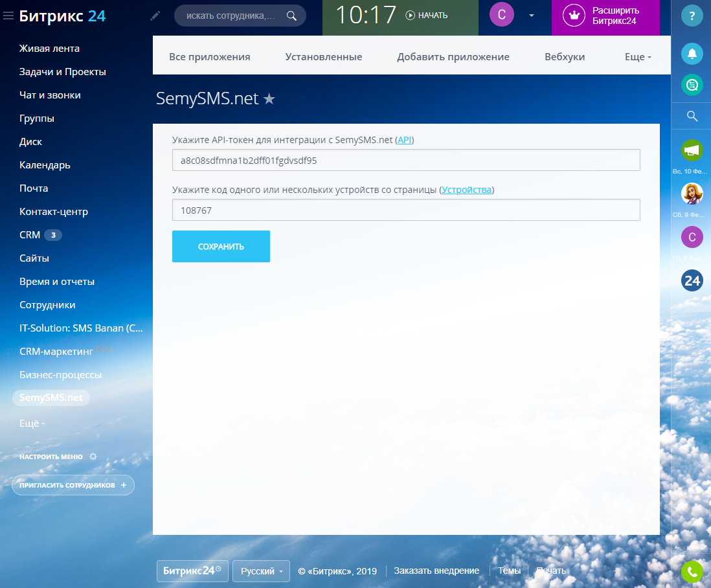Open the green megaphone announcement icon

692,150
